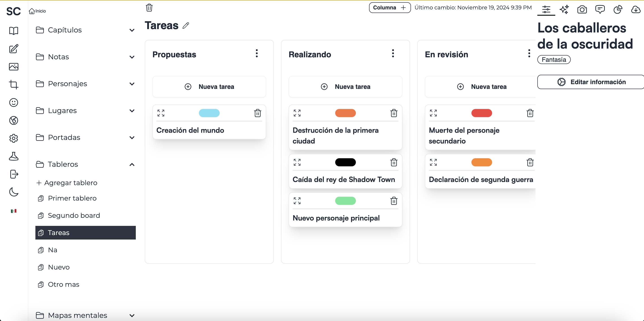Click the SC logo

(x=13, y=11)
